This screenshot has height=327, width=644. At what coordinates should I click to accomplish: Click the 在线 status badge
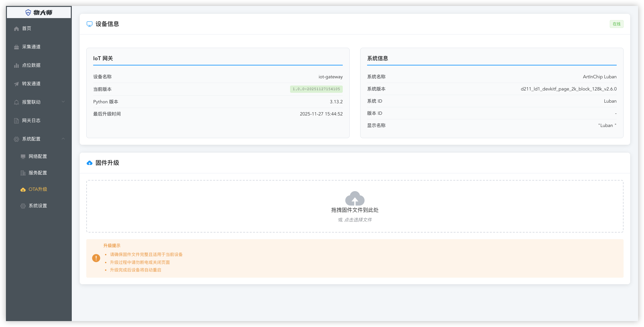pyautogui.click(x=616, y=24)
